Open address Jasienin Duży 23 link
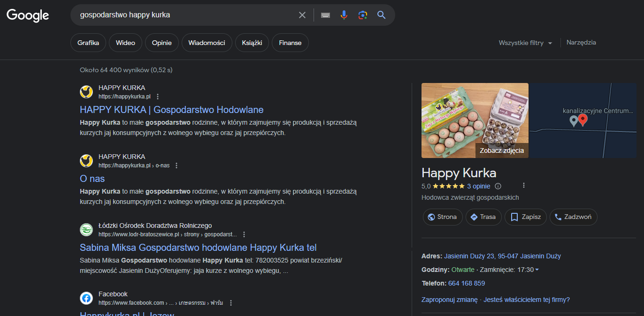 click(x=502, y=256)
